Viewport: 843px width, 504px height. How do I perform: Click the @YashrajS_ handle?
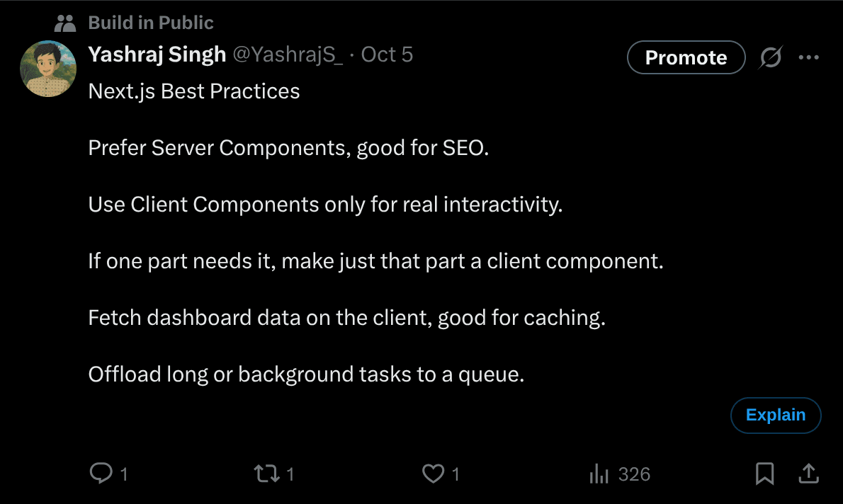tap(288, 55)
